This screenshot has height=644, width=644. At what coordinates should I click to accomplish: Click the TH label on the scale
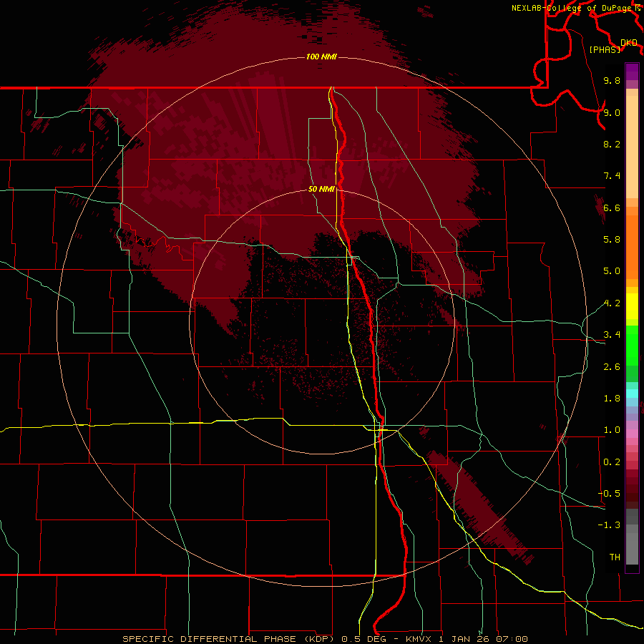(x=615, y=557)
